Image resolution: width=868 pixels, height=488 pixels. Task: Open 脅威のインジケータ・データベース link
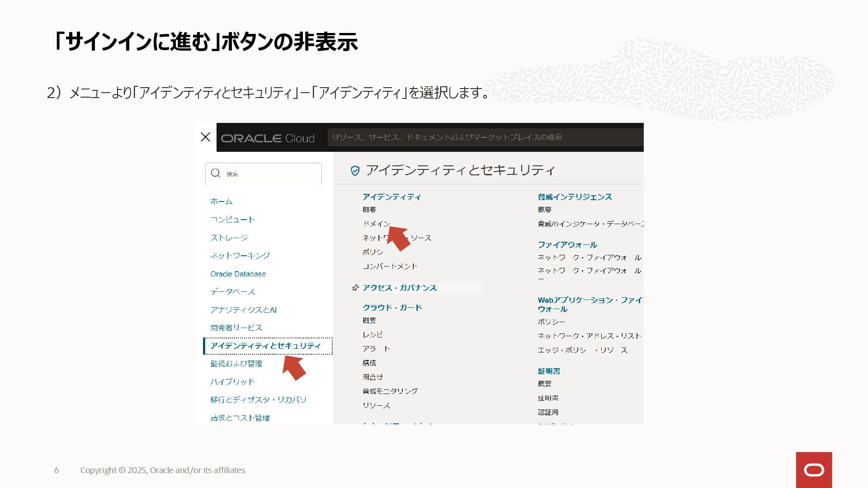click(591, 224)
